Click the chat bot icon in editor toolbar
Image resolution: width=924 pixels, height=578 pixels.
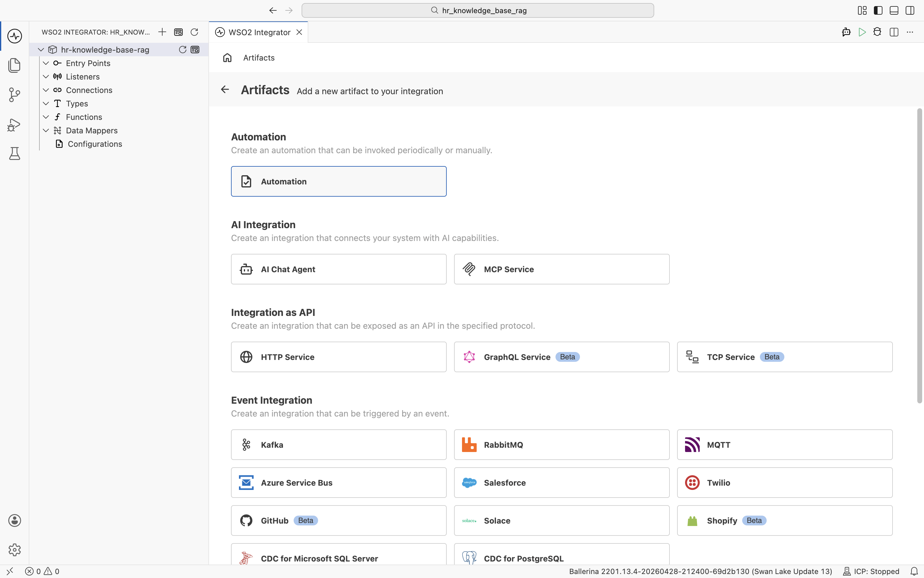point(846,32)
